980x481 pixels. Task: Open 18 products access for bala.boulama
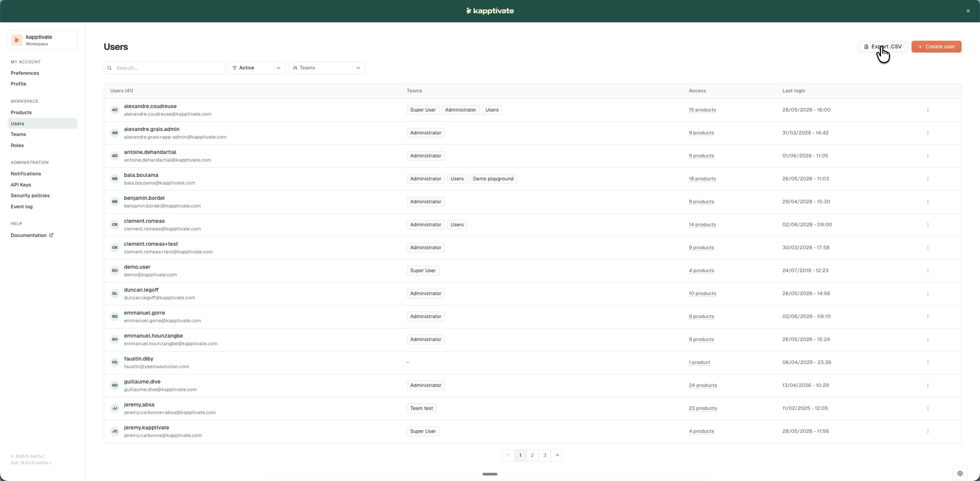tap(702, 179)
